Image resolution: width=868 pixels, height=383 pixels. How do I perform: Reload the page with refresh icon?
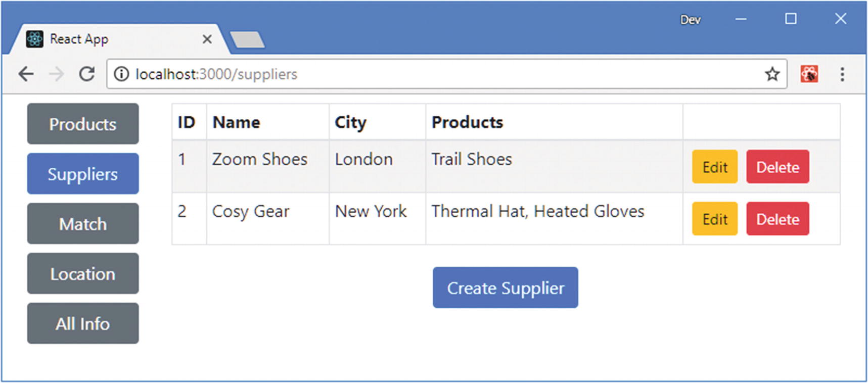[x=87, y=74]
